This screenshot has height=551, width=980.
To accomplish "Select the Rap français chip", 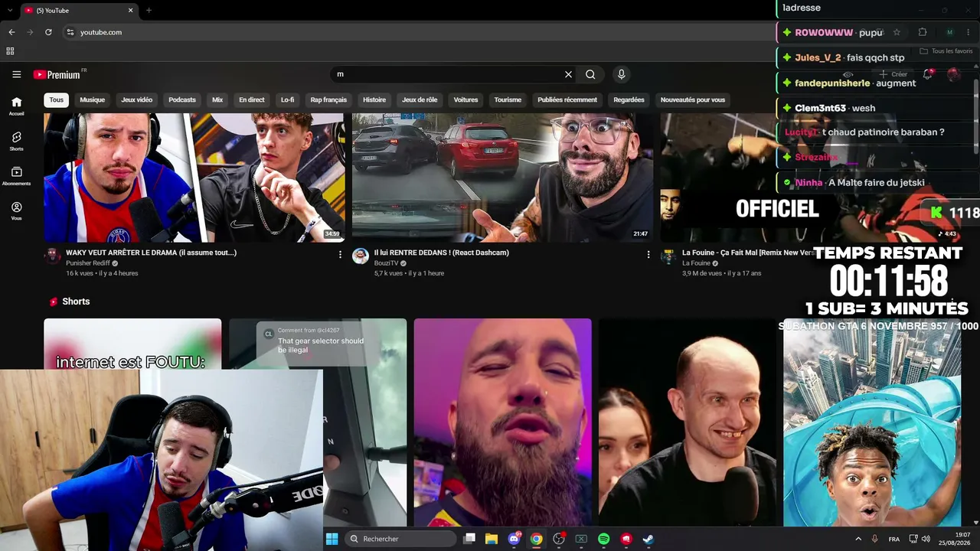I will (x=328, y=99).
